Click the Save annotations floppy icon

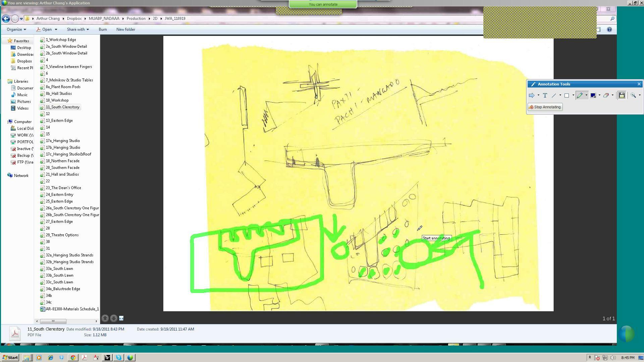point(622,96)
